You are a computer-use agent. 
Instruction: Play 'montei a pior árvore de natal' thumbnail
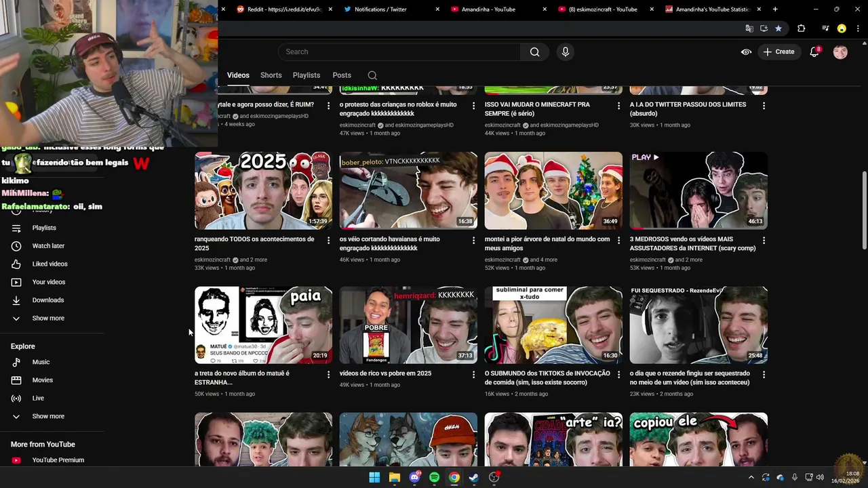[x=553, y=190]
